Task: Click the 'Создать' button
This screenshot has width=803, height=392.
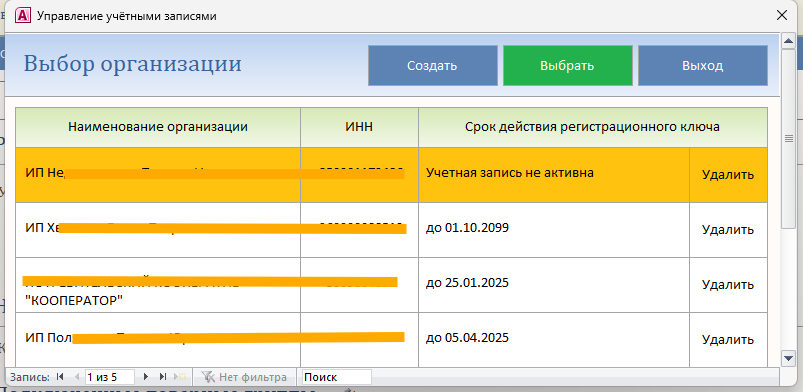Action: tap(433, 66)
